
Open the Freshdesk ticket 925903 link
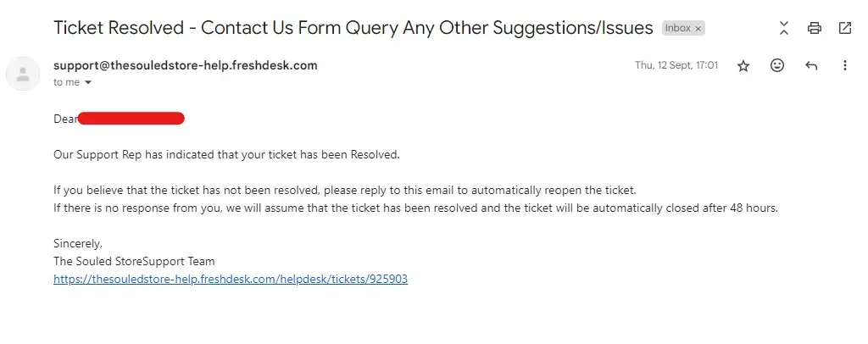231,279
